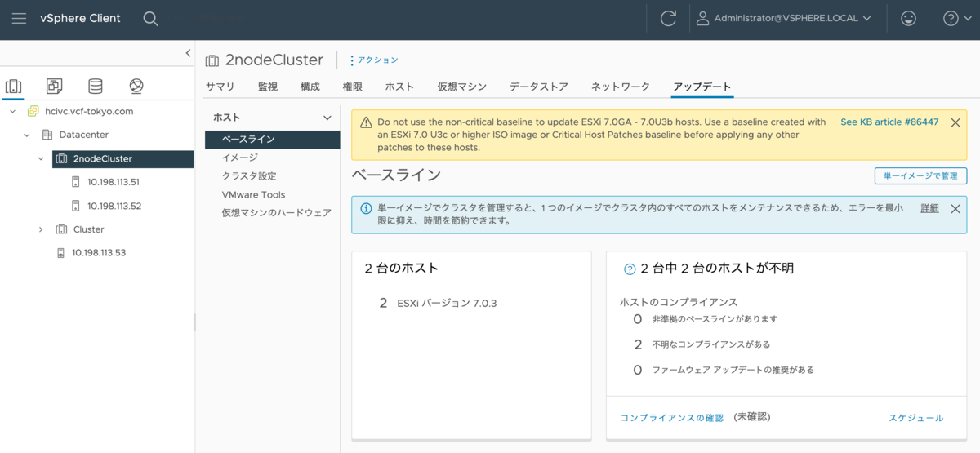Open the ネットワーク tab
The width and height of the screenshot is (980, 453).
click(x=621, y=87)
